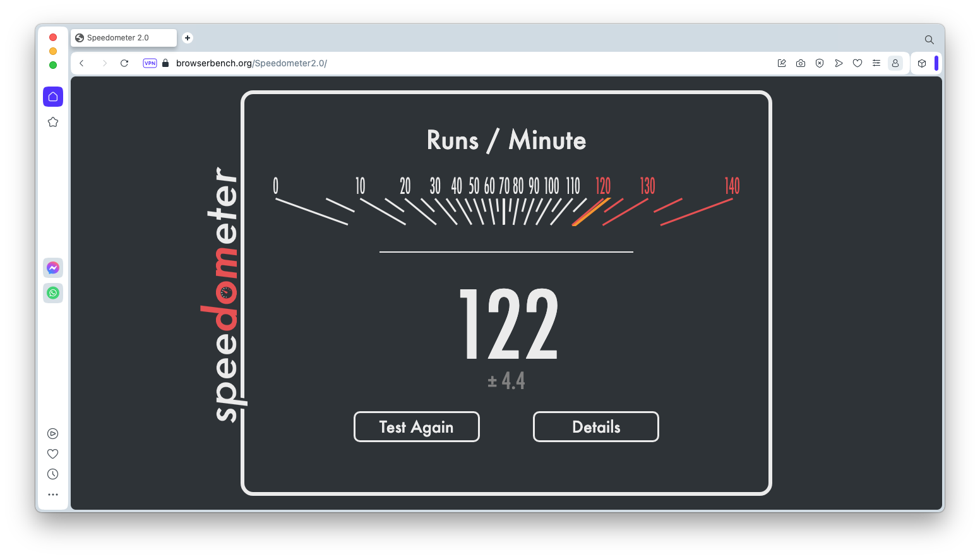
Task: Click the gauge label 120
Action: (603, 186)
